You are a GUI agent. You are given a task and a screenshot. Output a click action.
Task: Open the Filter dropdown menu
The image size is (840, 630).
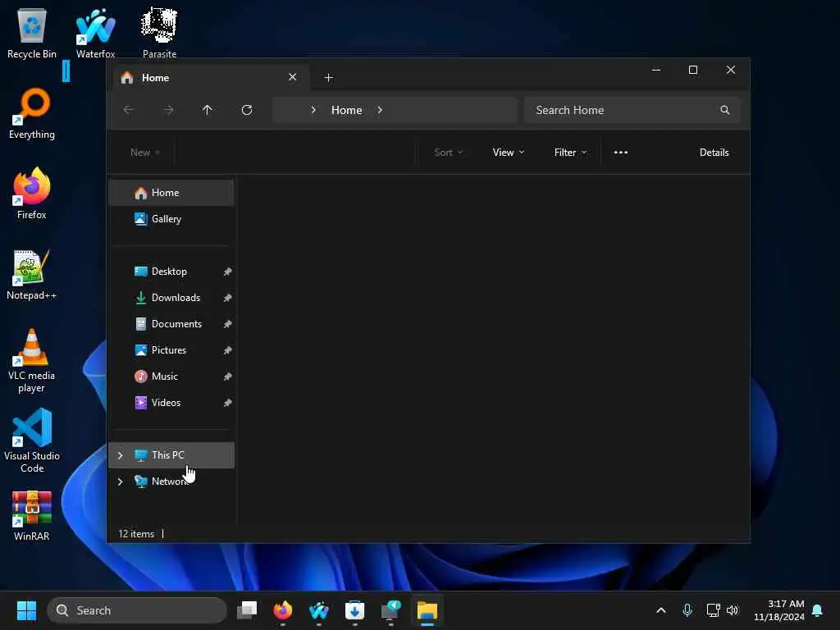click(x=571, y=152)
